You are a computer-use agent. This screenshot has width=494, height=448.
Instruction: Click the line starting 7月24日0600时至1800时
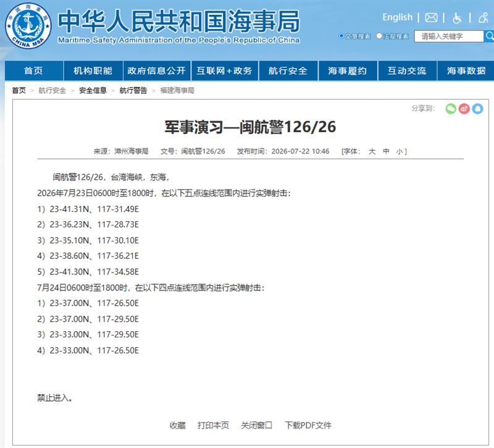pos(151,288)
